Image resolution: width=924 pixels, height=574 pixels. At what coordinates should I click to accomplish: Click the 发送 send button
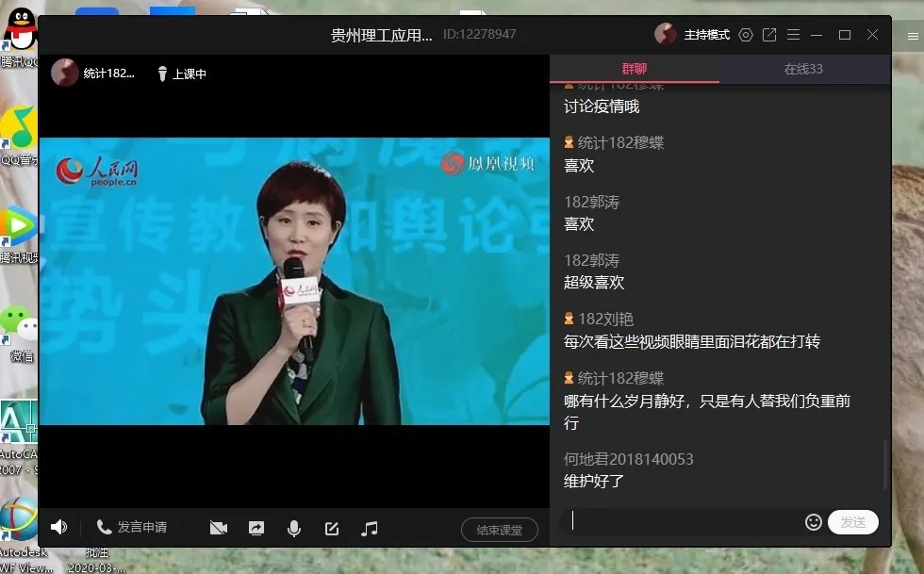click(x=852, y=522)
